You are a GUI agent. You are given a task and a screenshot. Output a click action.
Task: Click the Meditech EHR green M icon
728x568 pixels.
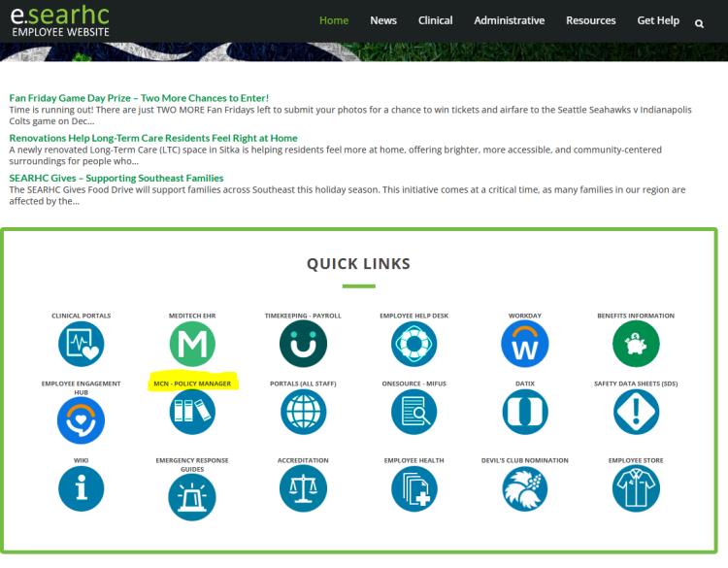tap(192, 345)
